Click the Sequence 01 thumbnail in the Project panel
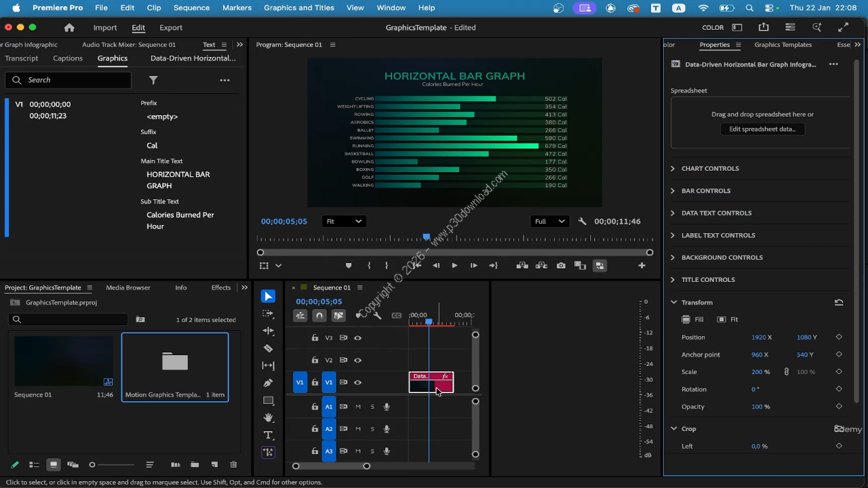This screenshot has width=868, height=488. (64, 361)
